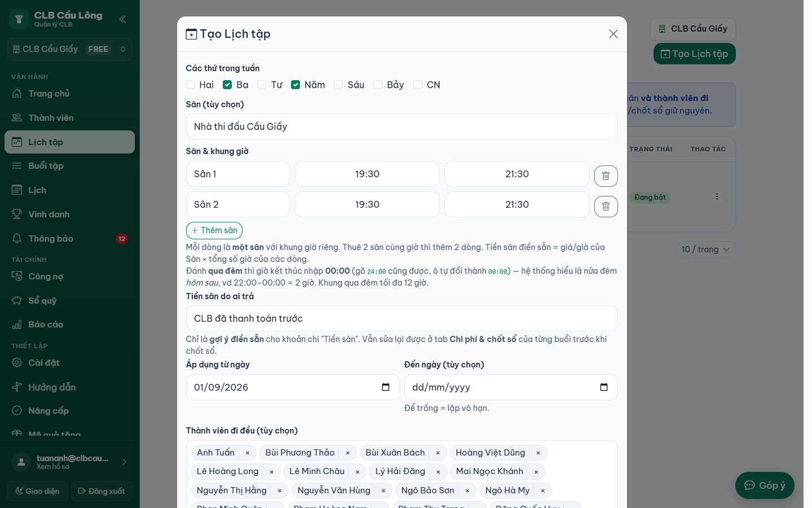
Task: Check the Tư weekday checkbox
Action: [262, 85]
